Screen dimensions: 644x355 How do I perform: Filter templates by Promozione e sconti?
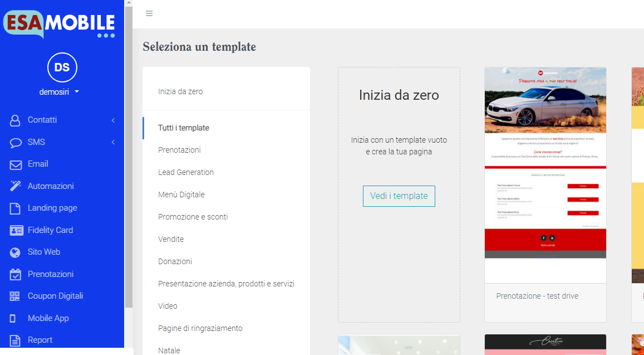coord(193,217)
